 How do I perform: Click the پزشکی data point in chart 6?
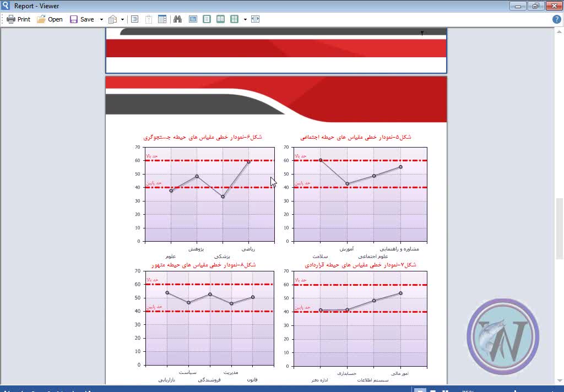pos(223,197)
